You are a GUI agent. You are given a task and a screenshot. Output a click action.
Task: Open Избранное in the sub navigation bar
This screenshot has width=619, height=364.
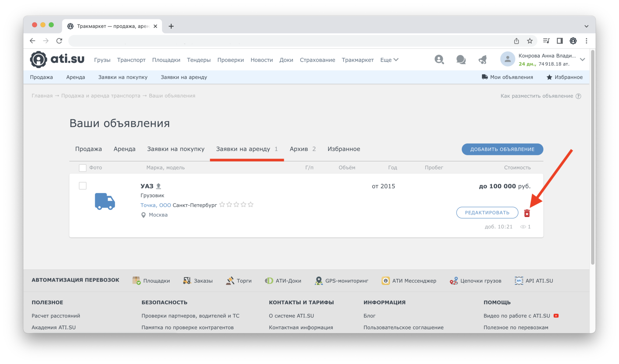coord(564,77)
